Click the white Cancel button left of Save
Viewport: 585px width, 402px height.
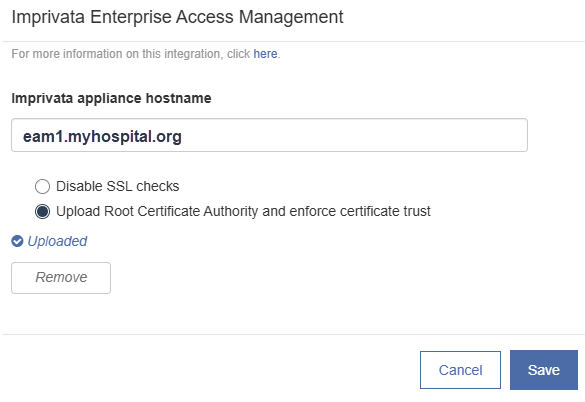(460, 370)
